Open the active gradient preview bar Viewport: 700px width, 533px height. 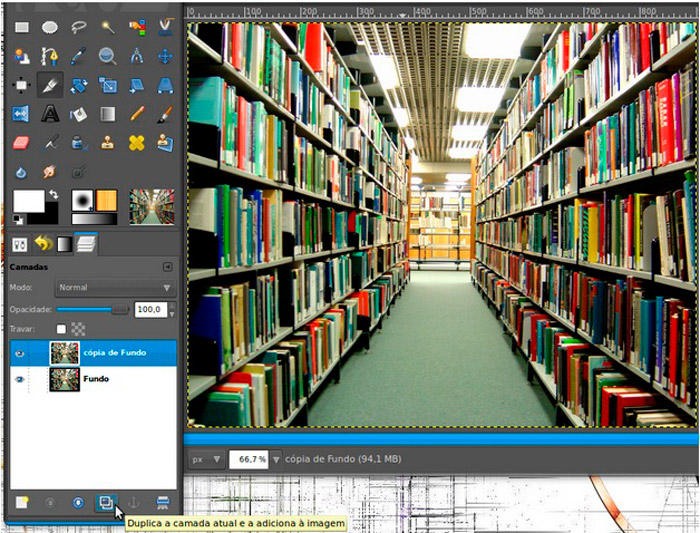[94, 219]
